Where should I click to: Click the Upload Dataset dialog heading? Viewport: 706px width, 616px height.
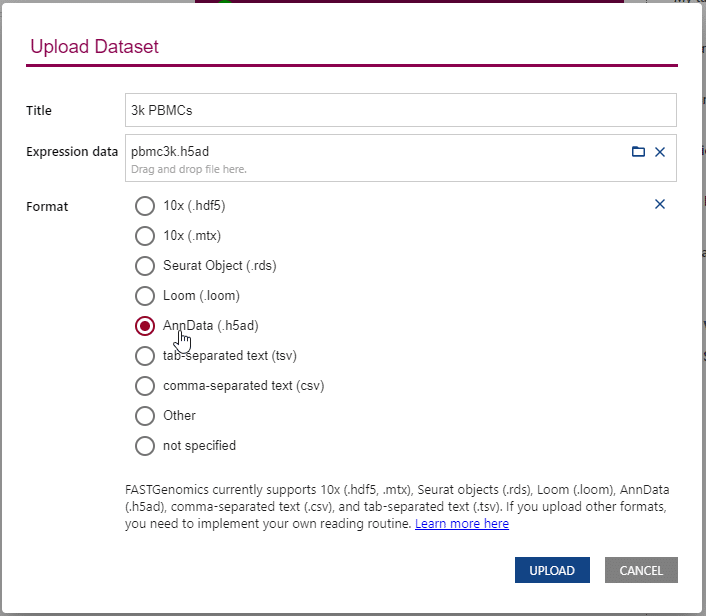(95, 46)
